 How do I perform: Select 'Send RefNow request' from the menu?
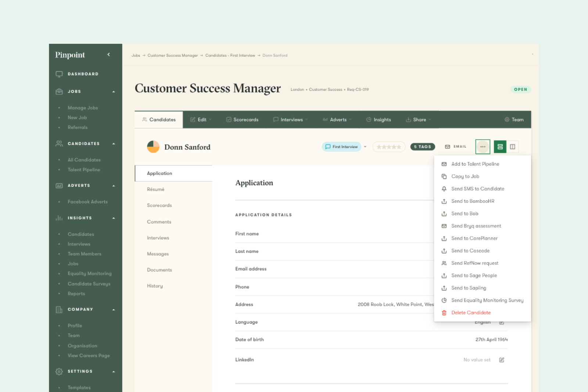click(x=475, y=263)
